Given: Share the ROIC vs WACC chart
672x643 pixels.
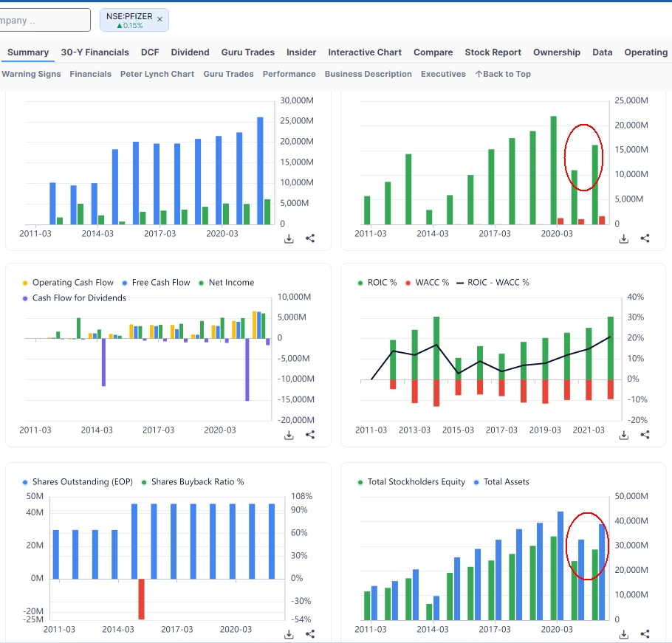Looking at the screenshot, I should tap(645, 435).
